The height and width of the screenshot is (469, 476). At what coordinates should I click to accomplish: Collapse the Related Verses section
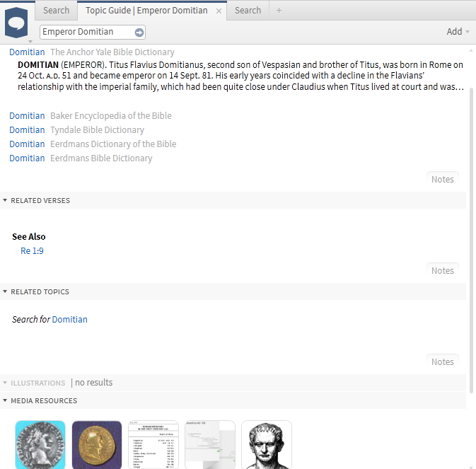pos(5,200)
